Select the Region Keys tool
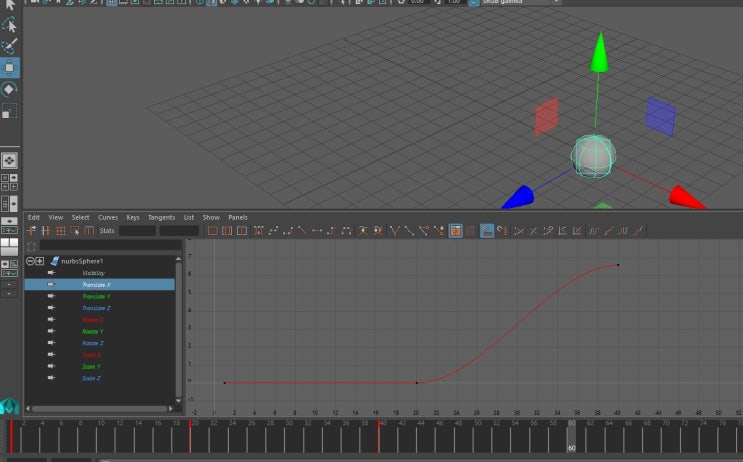 75,231
